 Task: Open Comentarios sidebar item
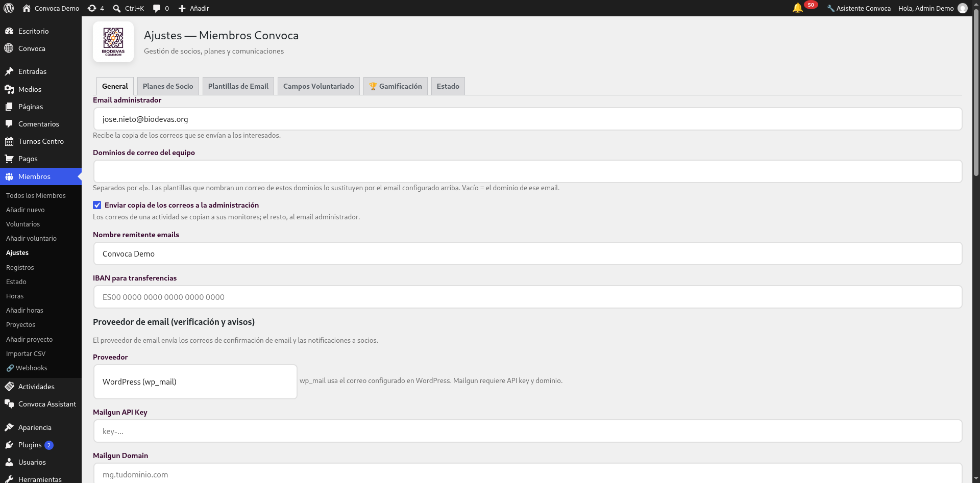coord(41,124)
